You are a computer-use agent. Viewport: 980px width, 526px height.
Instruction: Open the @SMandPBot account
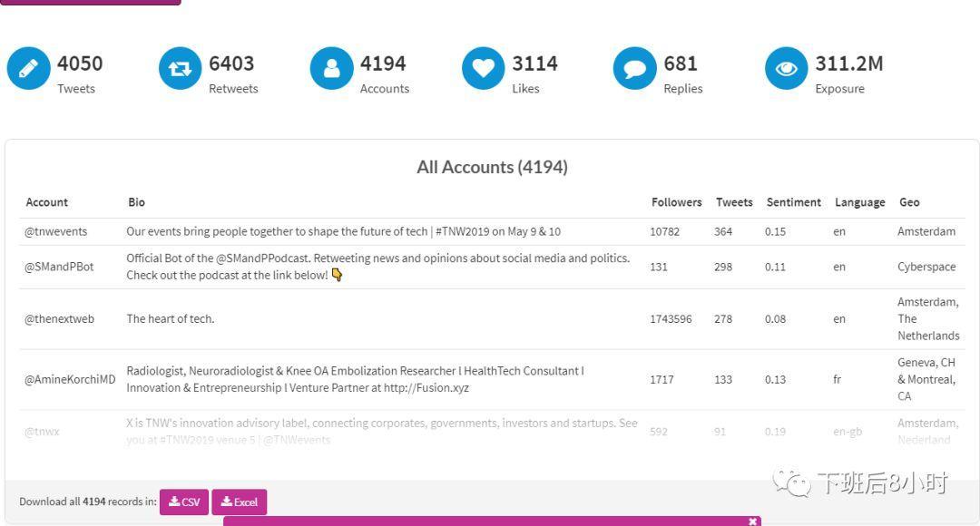tap(59, 267)
